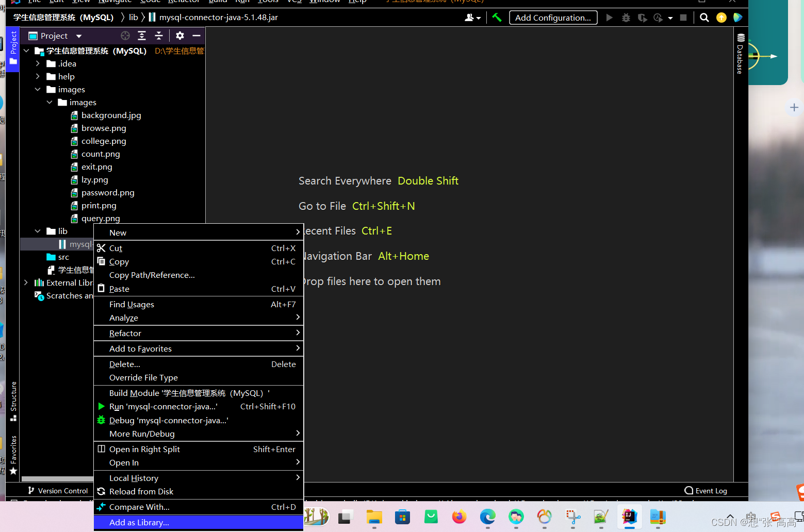804x532 pixels.
Task: Open File Explorer from the taskbar
Action: 374,517
